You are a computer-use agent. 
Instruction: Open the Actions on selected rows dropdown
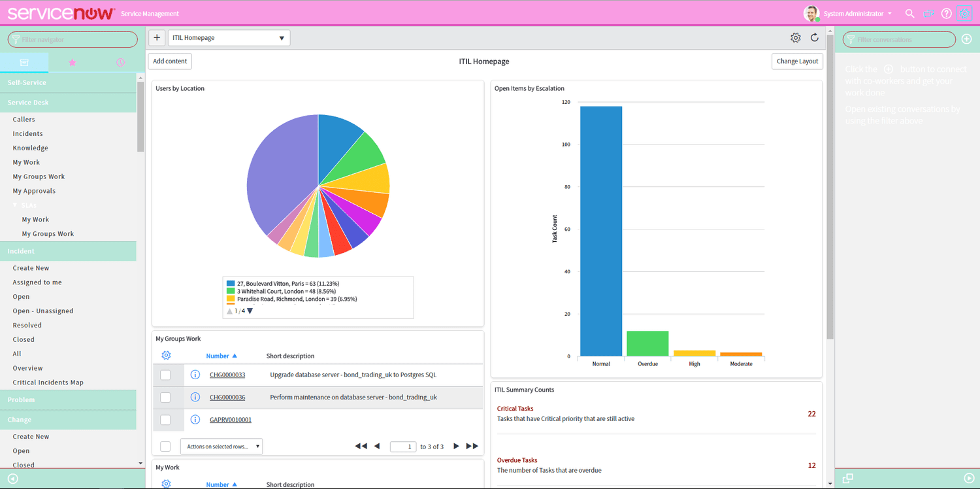221,446
